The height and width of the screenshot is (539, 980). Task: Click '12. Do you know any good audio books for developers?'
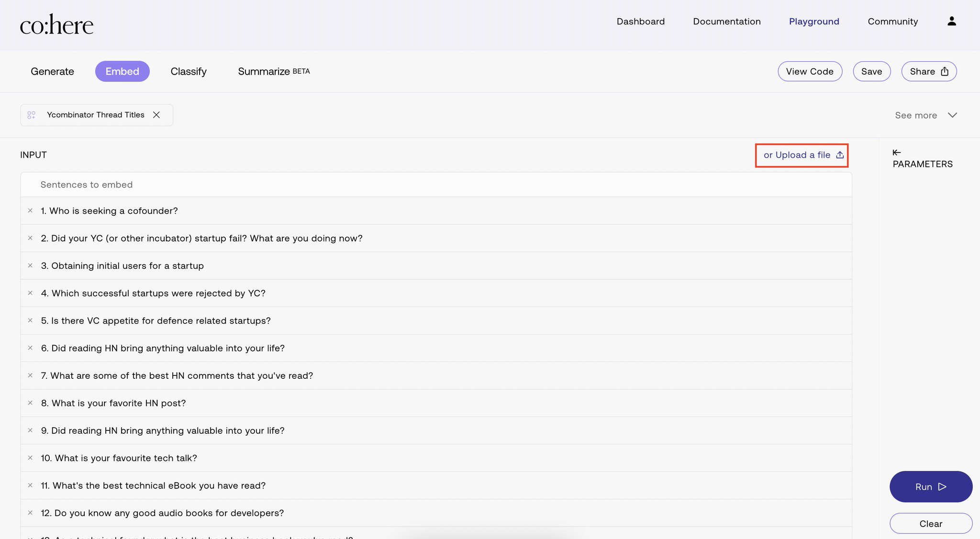pos(162,513)
